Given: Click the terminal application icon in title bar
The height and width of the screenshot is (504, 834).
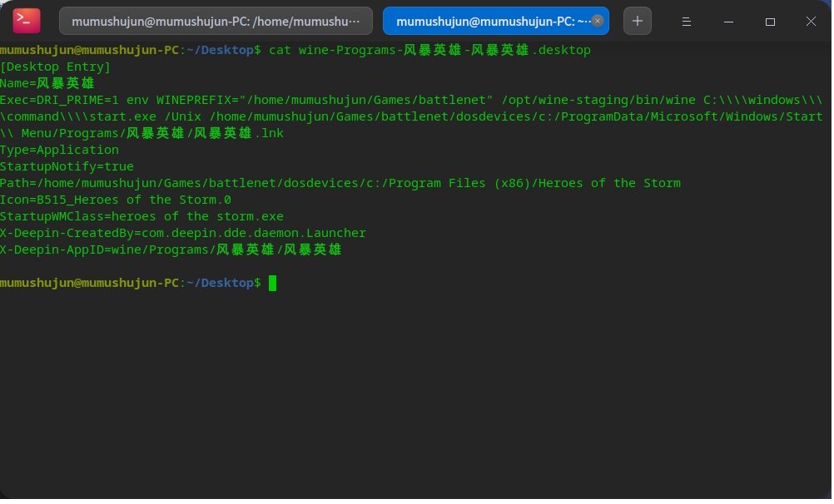Looking at the screenshot, I should pyautogui.click(x=27, y=21).
